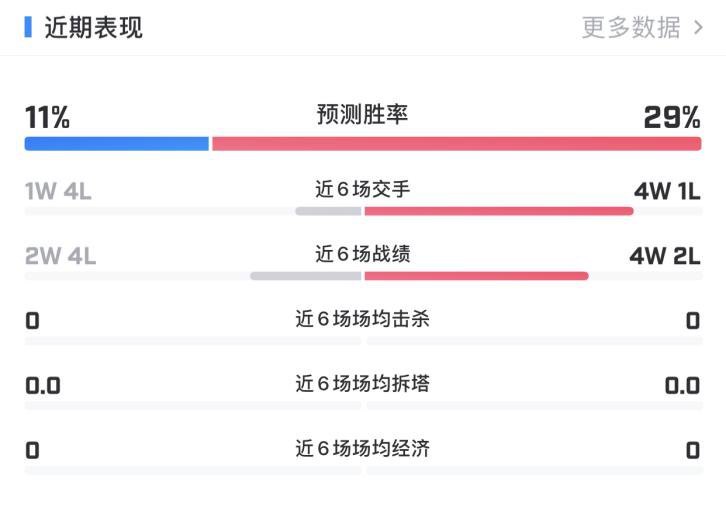
Task: Click the 近6场场均经济 label
Action: point(363,449)
